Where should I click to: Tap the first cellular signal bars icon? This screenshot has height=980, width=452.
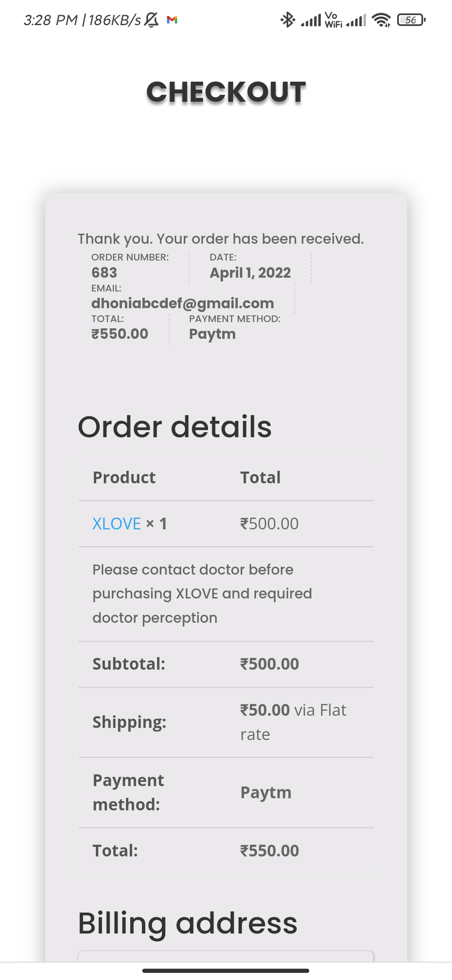point(311,20)
